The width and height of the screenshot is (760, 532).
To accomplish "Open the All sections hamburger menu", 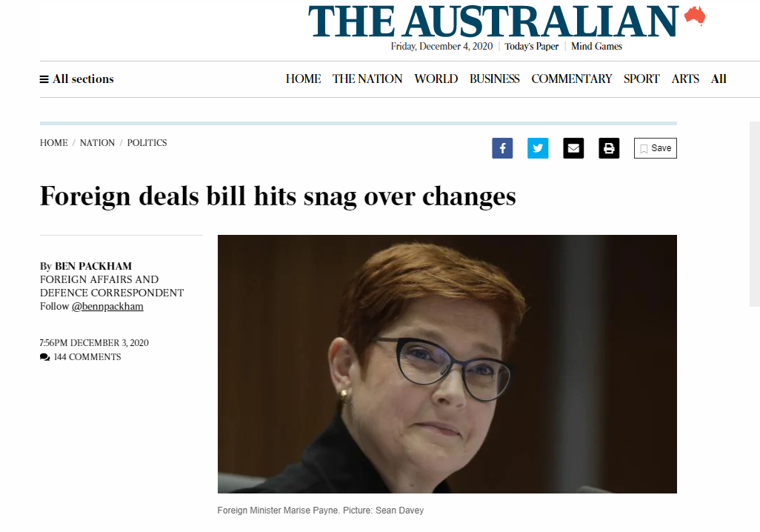I will click(76, 79).
